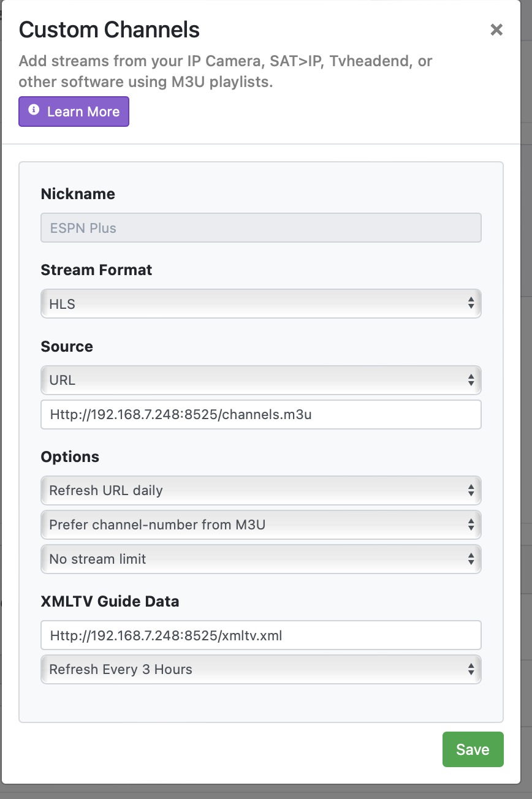
Task: Click the arrows icon on Source URL selector
Action: tap(471, 380)
